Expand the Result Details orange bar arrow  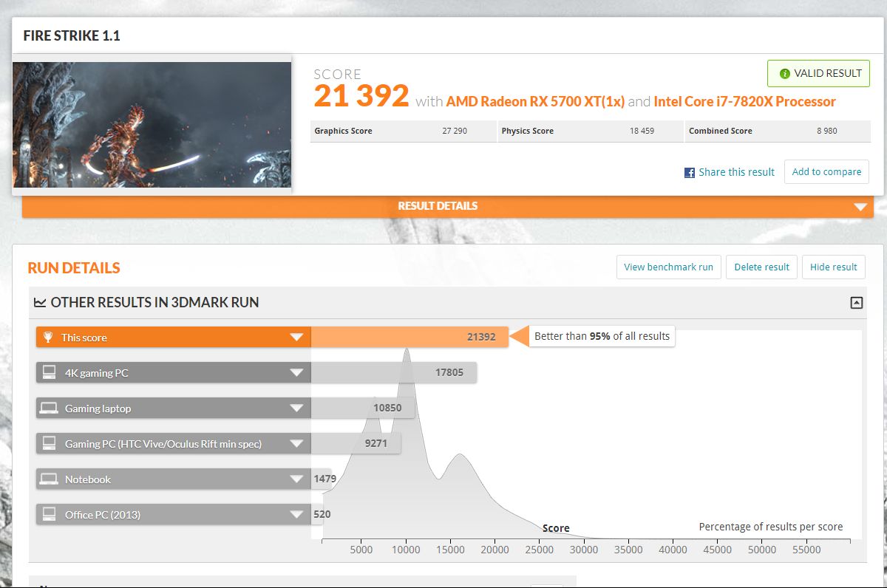pyautogui.click(x=860, y=207)
